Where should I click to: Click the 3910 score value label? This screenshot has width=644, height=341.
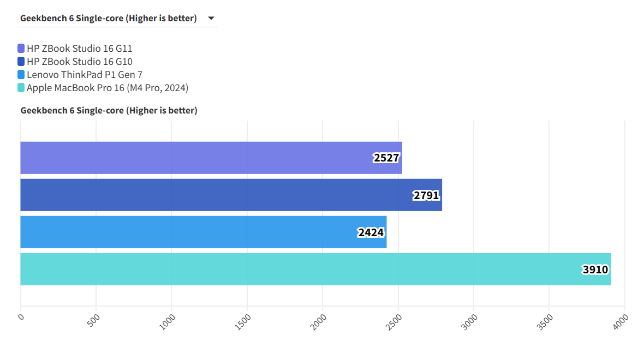pos(595,270)
